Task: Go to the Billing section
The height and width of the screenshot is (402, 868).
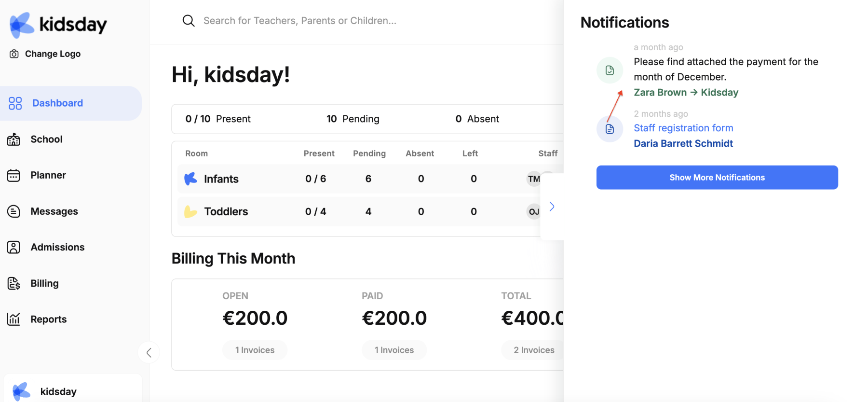Action: (44, 283)
